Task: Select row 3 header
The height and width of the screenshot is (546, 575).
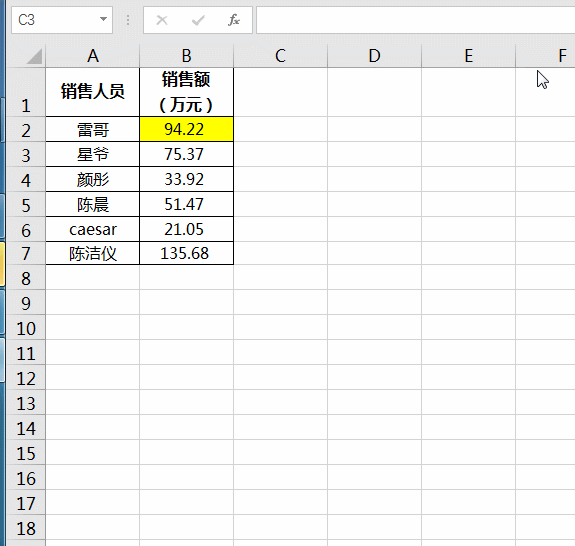Action: 26,154
